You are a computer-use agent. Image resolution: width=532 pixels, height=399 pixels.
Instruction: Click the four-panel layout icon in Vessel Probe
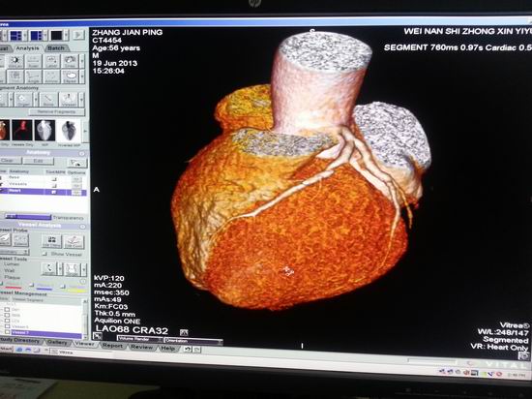(x=51, y=241)
